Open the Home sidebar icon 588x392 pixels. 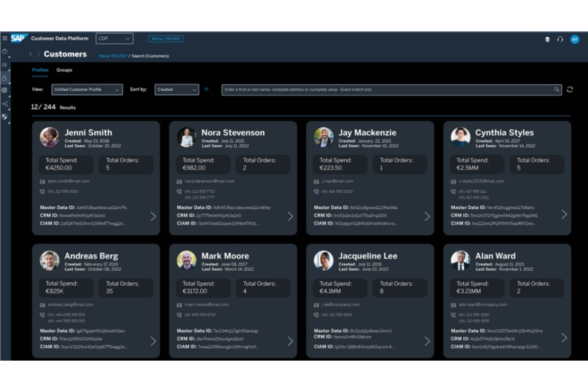pyautogui.click(x=5, y=51)
